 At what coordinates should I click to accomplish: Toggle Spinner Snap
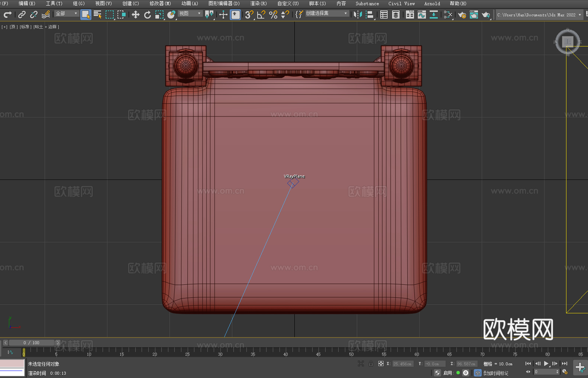click(x=285, y=14)
